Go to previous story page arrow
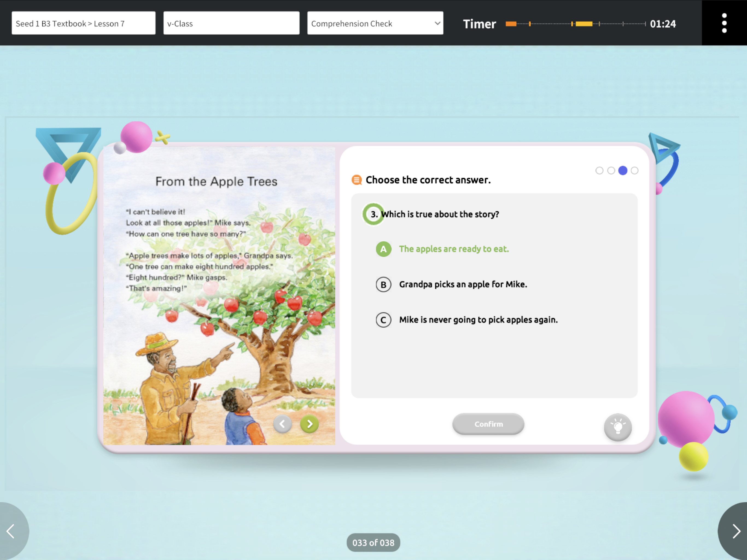Screen dimensions: 747x560 click(282, 424)
